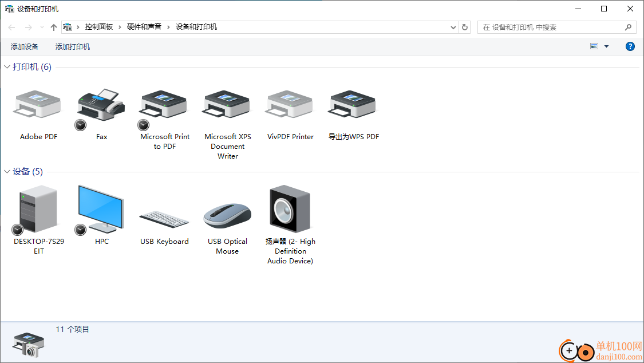Click the search magnifier icon
Image resolution: width=644 pixels, height=363 pixels.
[628, 27]
